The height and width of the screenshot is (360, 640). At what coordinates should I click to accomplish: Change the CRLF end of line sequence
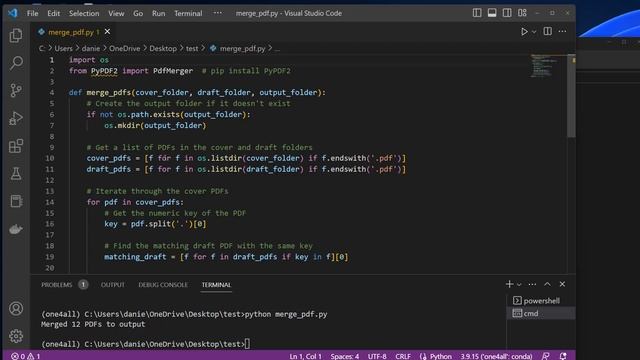tap(403, 356)
